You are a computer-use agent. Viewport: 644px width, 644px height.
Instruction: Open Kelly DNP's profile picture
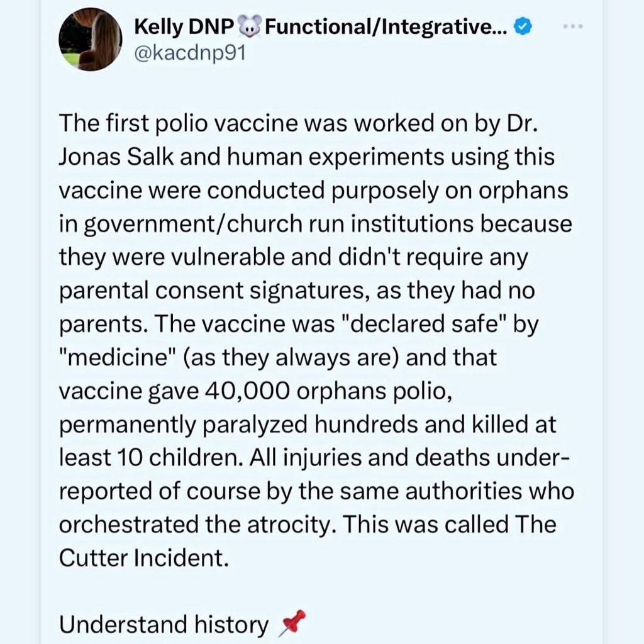pos(91,39)
